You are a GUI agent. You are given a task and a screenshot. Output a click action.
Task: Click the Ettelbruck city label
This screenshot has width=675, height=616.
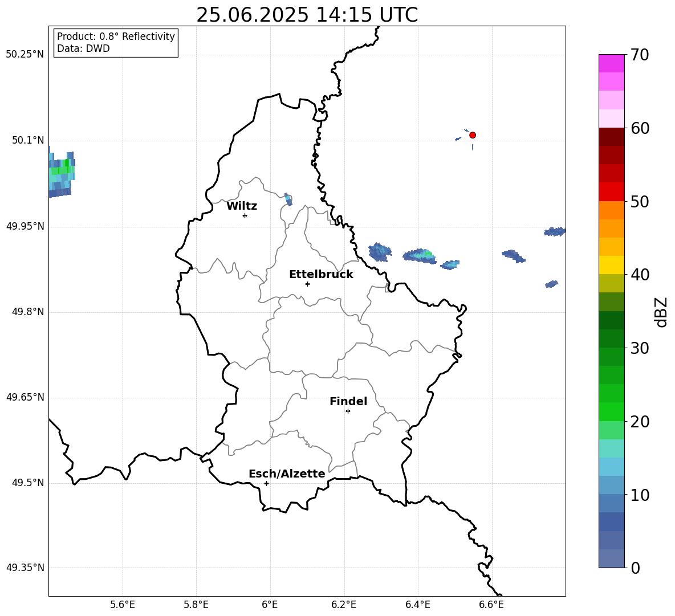(x=321, y=275)
